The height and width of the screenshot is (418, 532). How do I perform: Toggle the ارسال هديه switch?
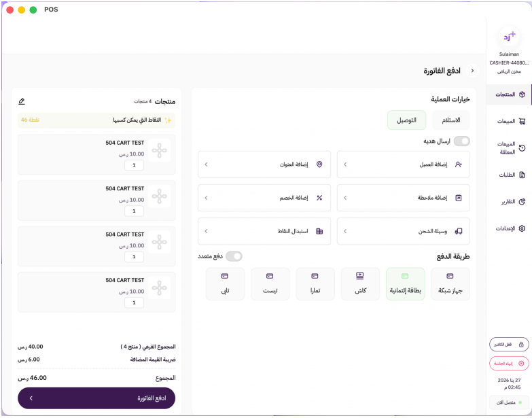[462, 141]
